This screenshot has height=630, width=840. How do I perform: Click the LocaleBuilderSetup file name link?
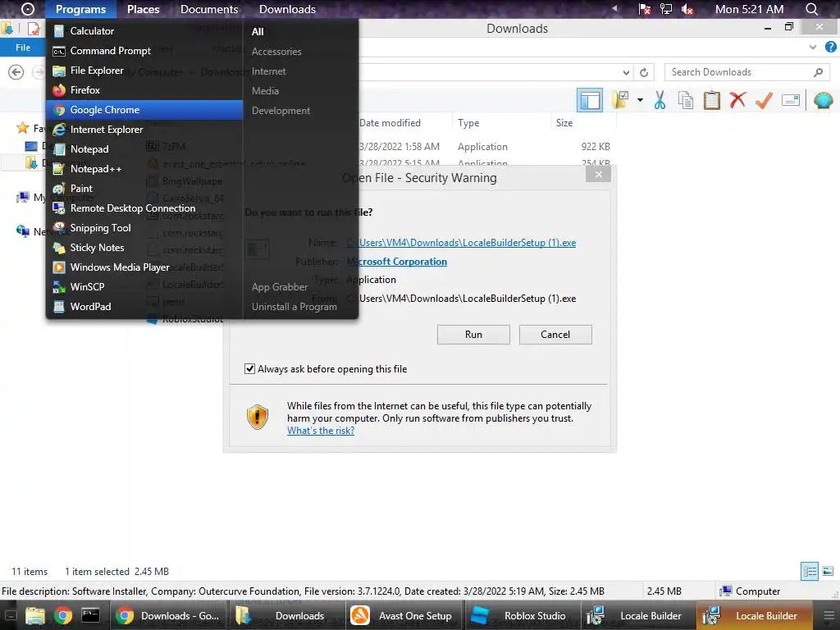tap(461, 243)
